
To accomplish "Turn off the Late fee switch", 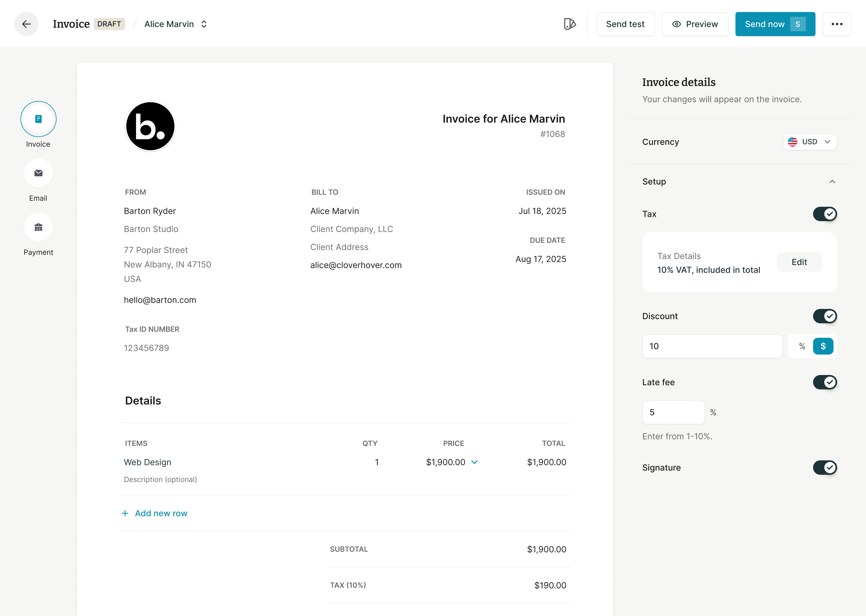I will [825, 382].
